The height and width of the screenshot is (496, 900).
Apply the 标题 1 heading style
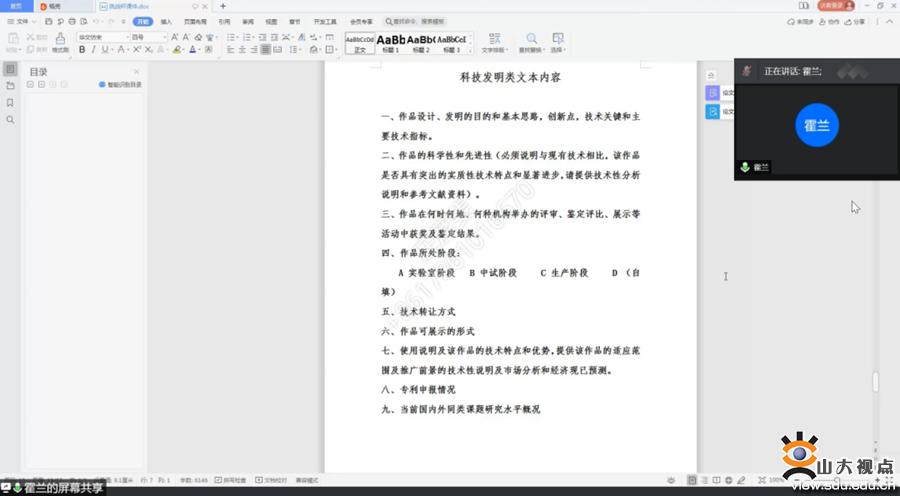click(390, 42)
